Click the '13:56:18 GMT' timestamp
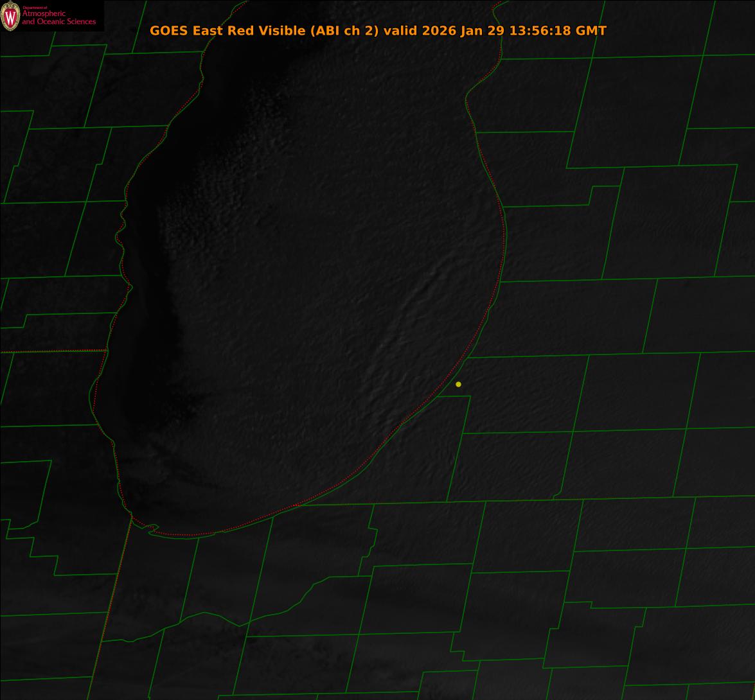This screenshot has width=755, height=700. click(x=558, y=30)
